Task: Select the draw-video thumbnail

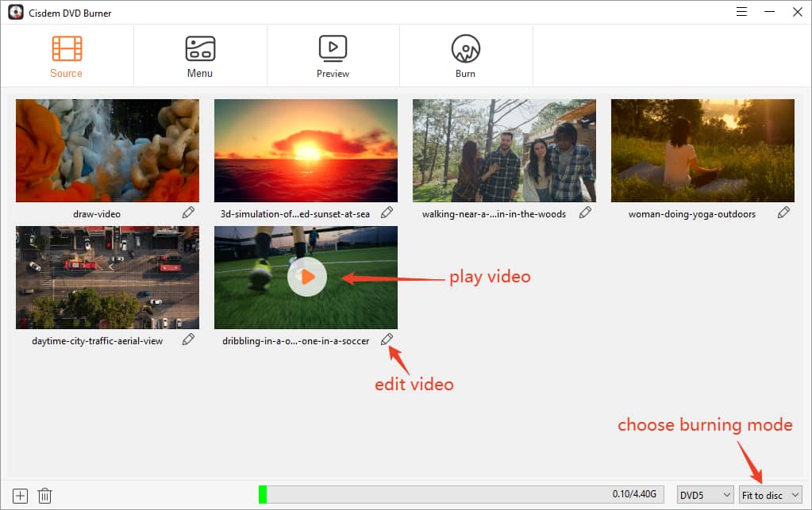Action: pyautogui.click(x=108, y=151)
